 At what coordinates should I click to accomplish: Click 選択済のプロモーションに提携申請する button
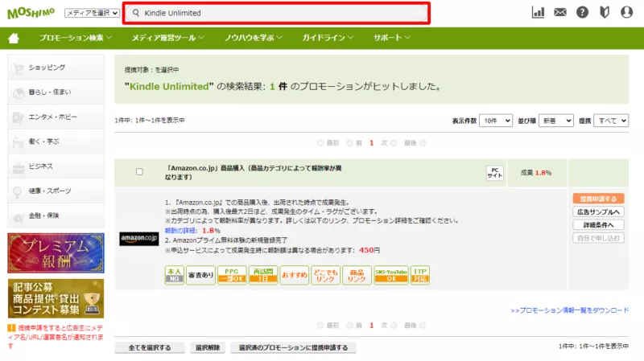click(x=293, y=347)
